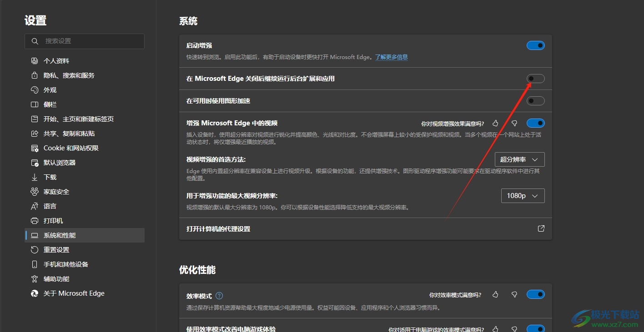Click the laptop icon for 系统和性能
The height and width of the screenshot is (332, 644).
point(35,235)
